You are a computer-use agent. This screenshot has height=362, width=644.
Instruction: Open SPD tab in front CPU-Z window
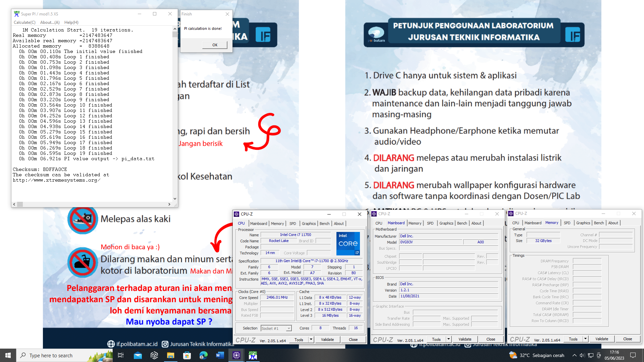pos(293,224)
